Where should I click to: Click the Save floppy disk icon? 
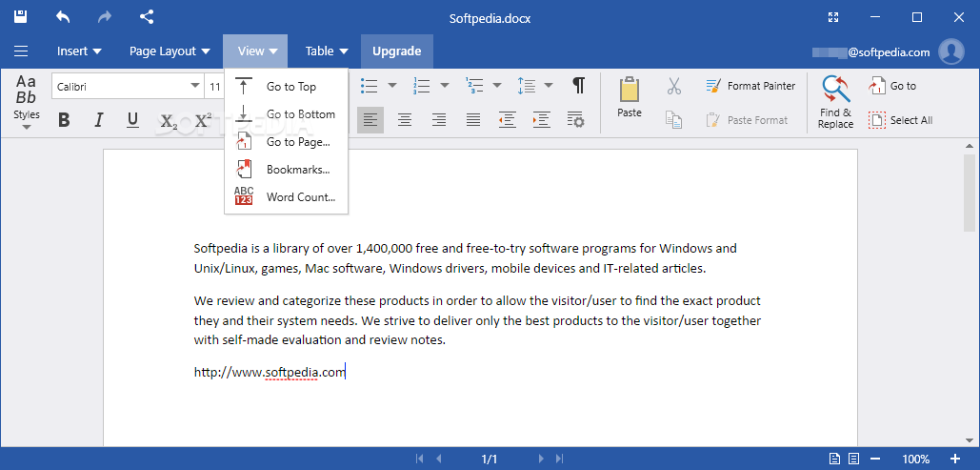21,17
